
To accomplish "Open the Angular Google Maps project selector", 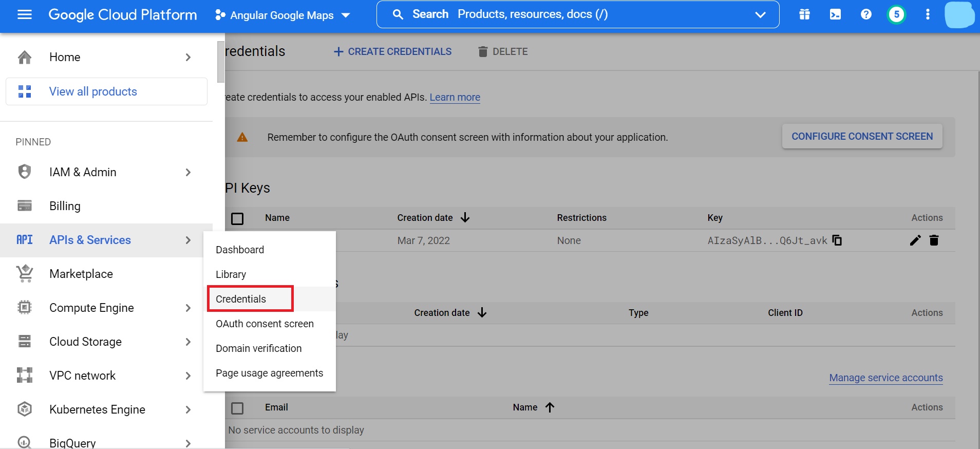I will coord(282,15).
